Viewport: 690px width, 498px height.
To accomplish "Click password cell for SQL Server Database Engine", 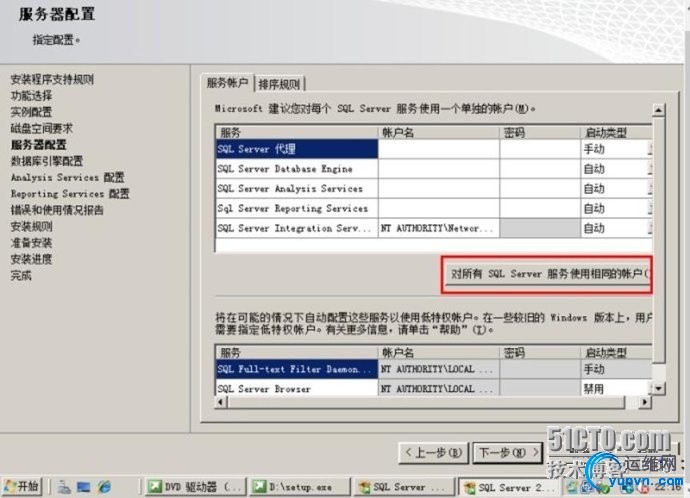I will coord(540,168).
